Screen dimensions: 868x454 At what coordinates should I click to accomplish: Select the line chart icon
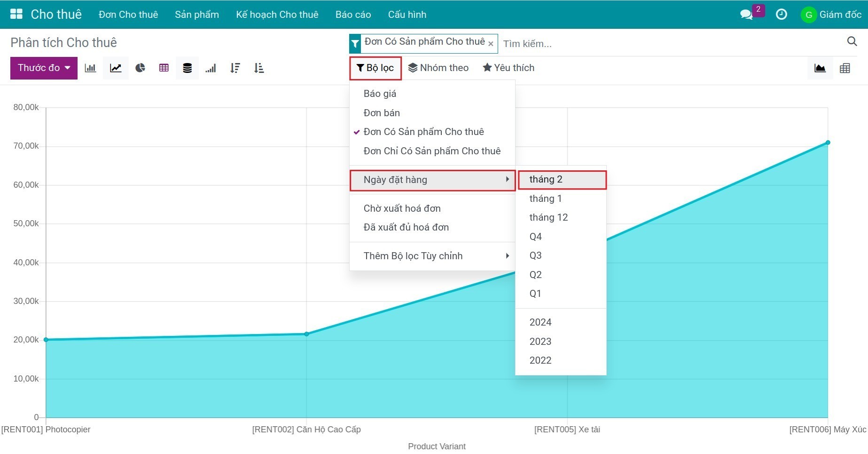[116, 68]
